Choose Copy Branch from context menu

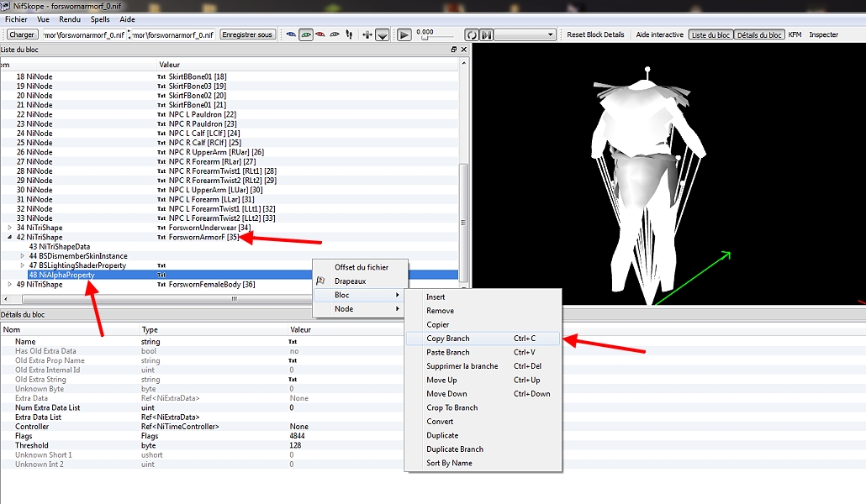448,339
